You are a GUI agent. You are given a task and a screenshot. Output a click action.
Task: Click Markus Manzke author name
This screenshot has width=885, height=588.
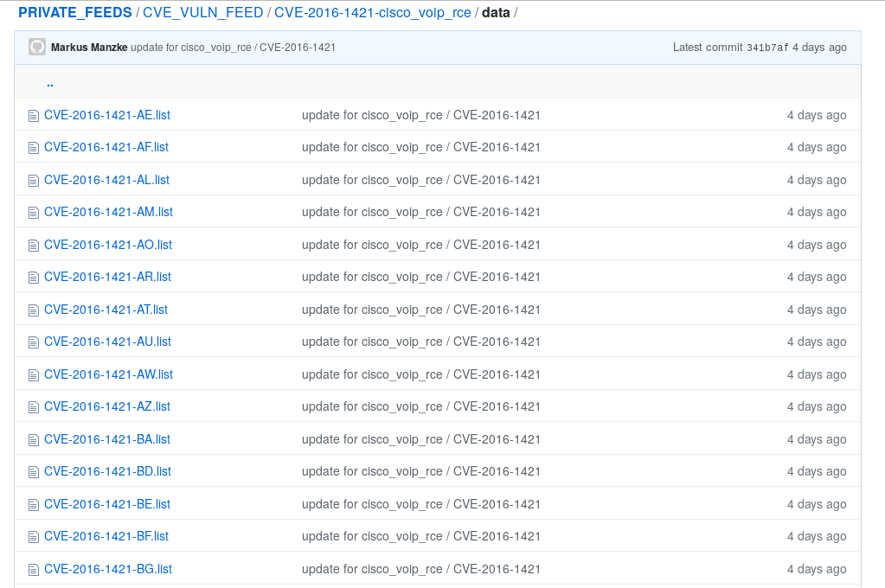tap(89, 48)
